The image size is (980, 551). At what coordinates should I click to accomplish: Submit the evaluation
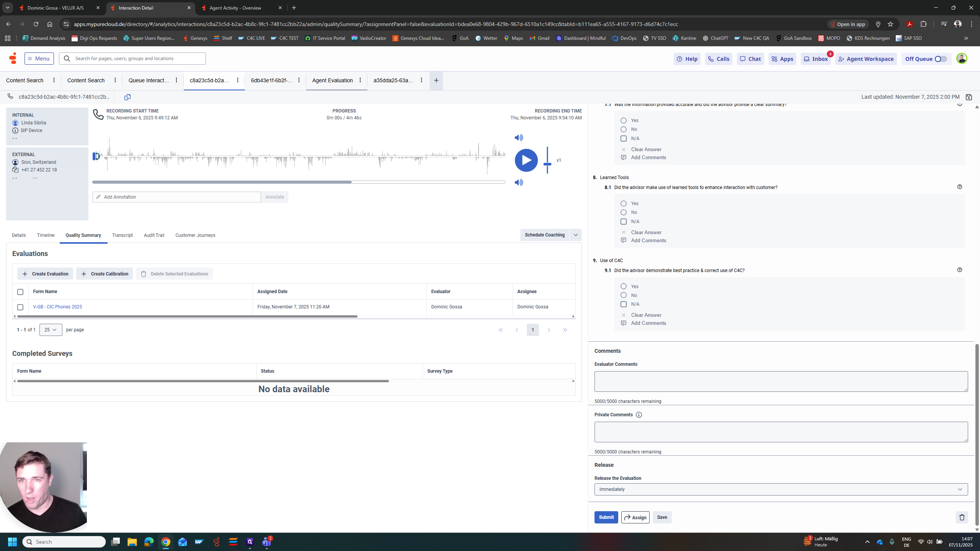click(606, 517)
